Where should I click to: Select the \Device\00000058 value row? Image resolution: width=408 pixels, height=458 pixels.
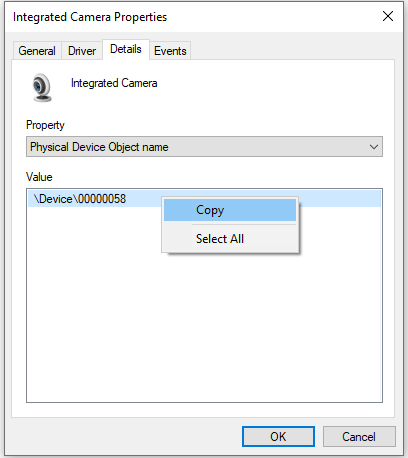coord(204,199)
